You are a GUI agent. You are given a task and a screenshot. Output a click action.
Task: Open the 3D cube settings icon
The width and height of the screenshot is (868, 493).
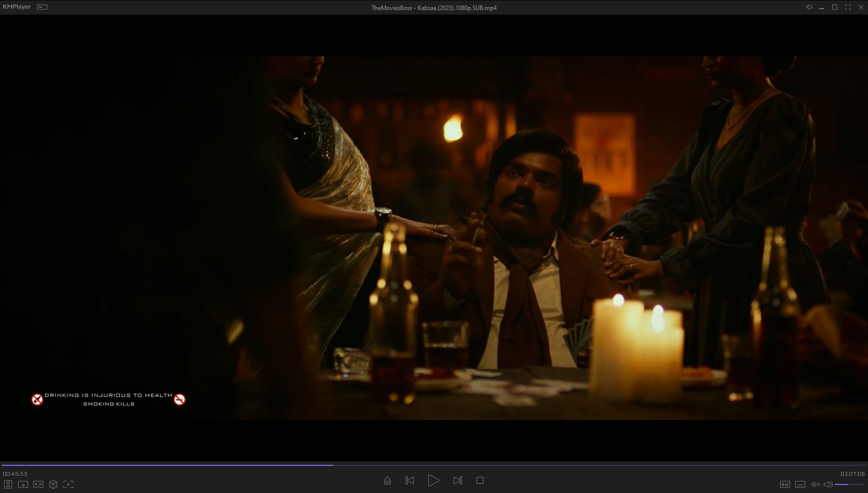53,484
